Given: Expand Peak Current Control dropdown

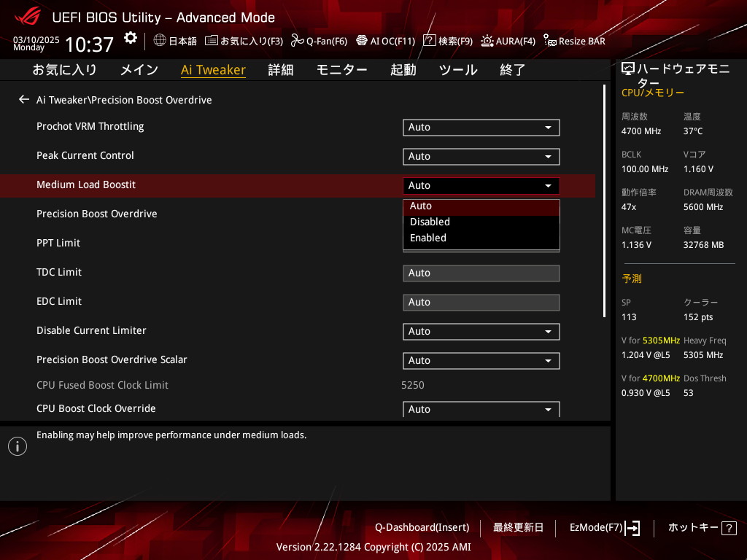Looking at the screenshot, I should tap(481, 156).
